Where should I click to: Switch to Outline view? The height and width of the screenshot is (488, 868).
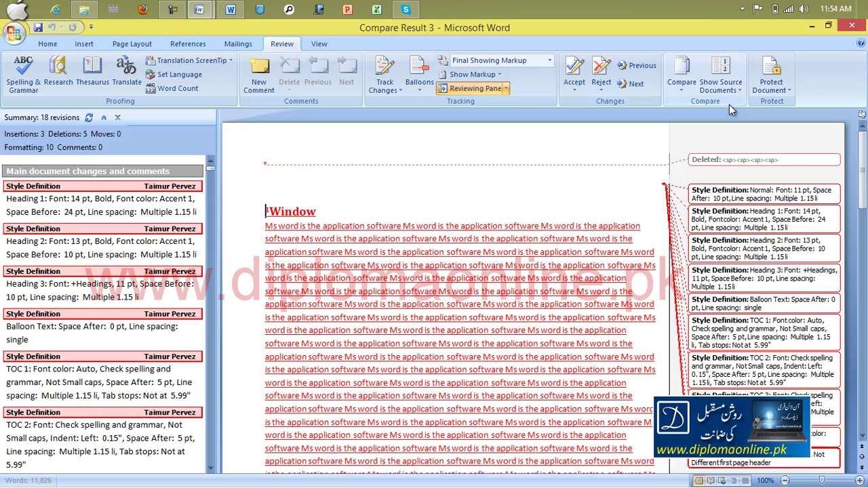pos(734,481)
